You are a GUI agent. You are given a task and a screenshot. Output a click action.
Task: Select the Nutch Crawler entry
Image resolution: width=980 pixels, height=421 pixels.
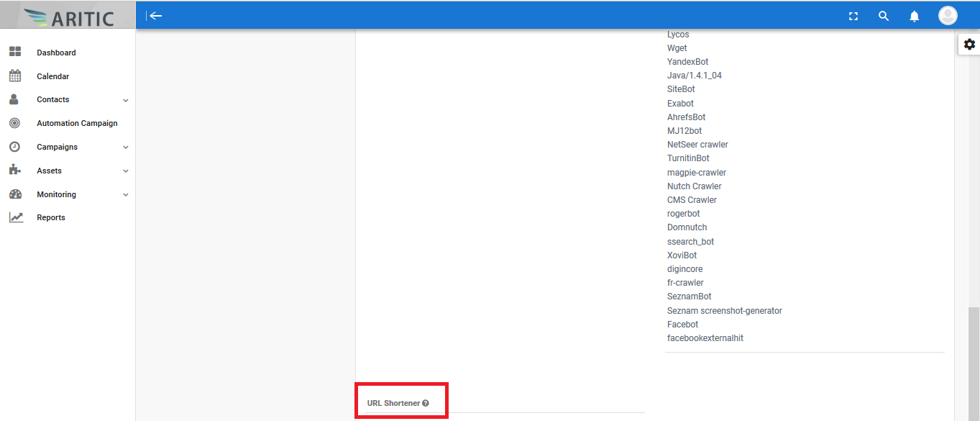tap(695, 186)
